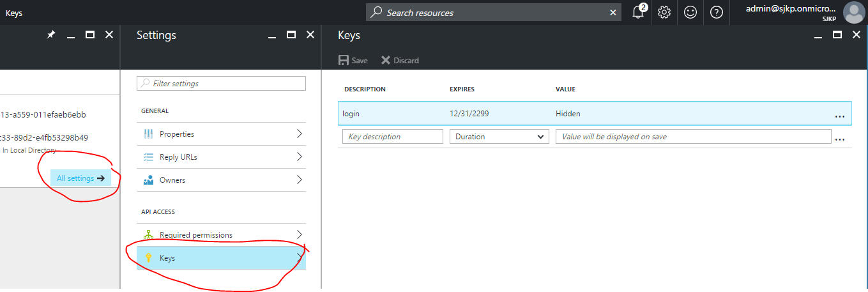Click the All settings link
This screenshot has width=868, height=292.
tap(80, 178)
